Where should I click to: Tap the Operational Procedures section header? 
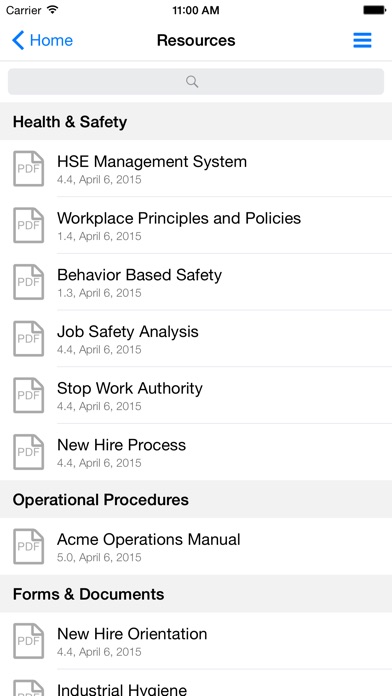196,499
